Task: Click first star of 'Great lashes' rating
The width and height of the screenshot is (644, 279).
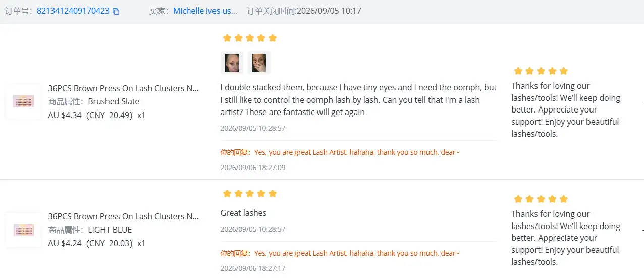Action: tap(227, 194)
